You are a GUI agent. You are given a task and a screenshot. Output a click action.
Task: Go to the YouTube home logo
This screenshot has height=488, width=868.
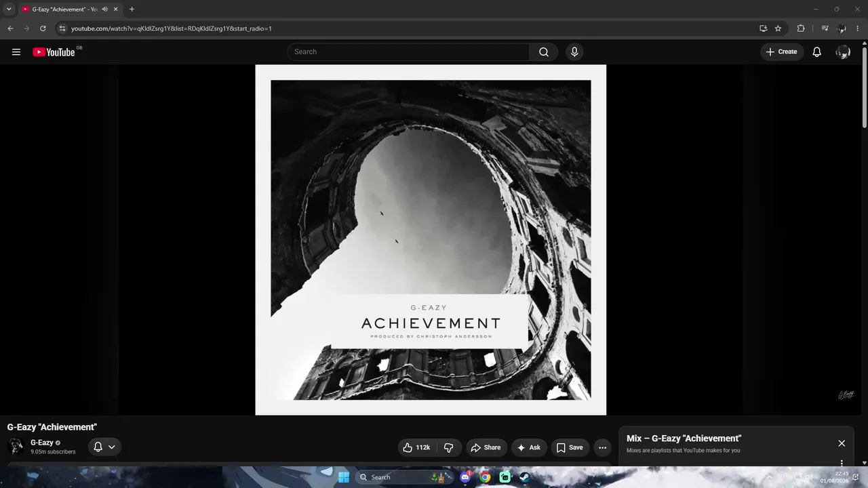pyautogui.click(x=54, y=52)
